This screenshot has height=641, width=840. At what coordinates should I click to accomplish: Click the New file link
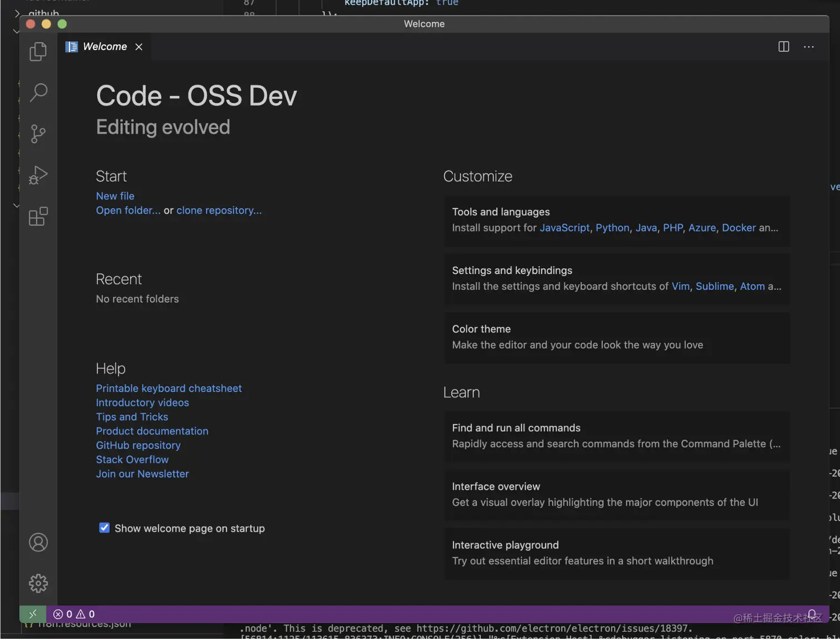pyautogui.click(x=115, y=196)
